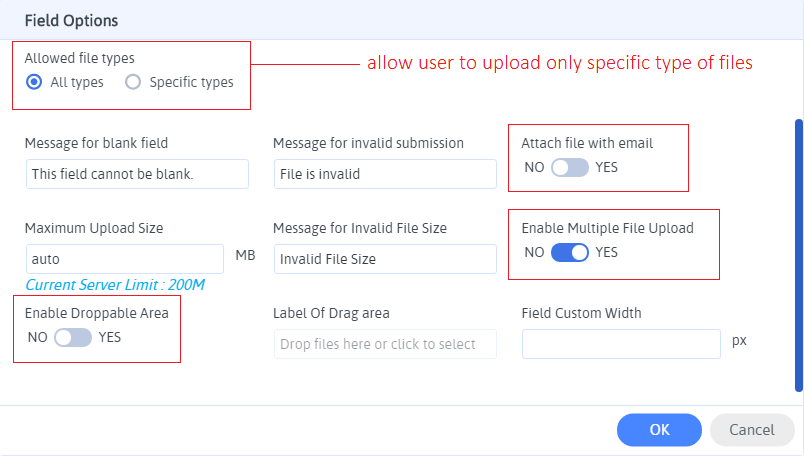Click the Message for invalid submission input
Screen dimensions: 804x456
[384, 173]
